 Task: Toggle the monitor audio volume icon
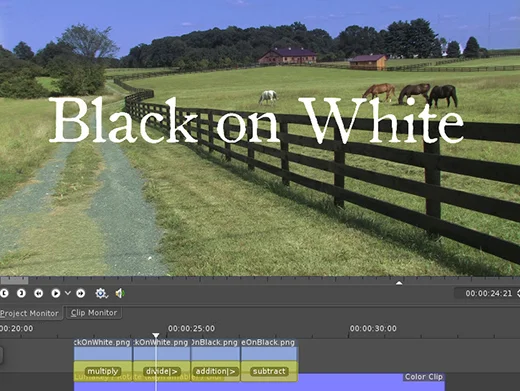[x=120, y=293]
